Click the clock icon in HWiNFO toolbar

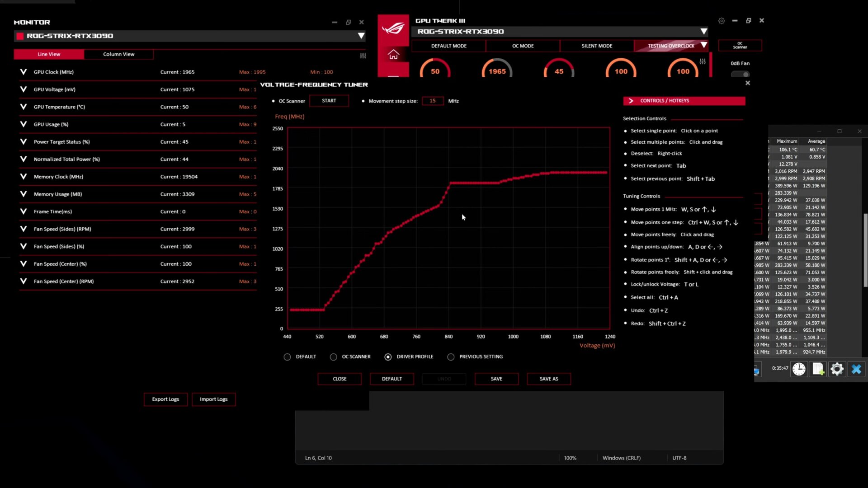(x=799, y=369)
